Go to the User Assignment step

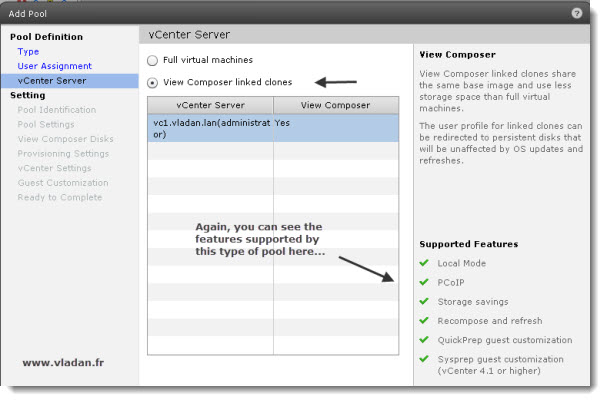(x=54, y=66)
